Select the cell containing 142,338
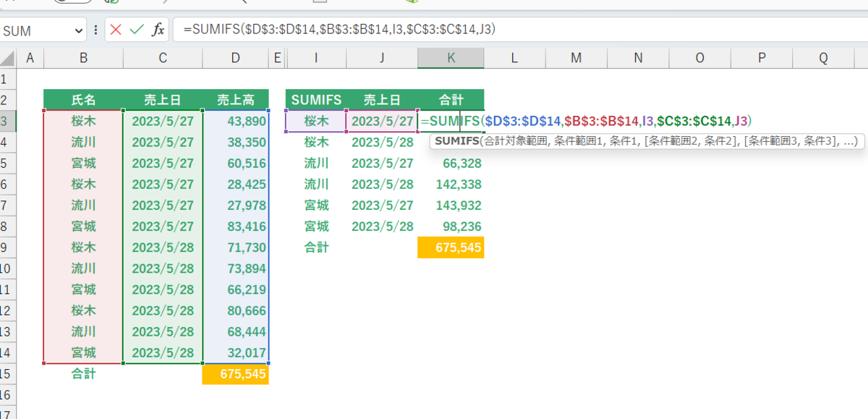This screenshot has width=868, height=419. (451, 184)
